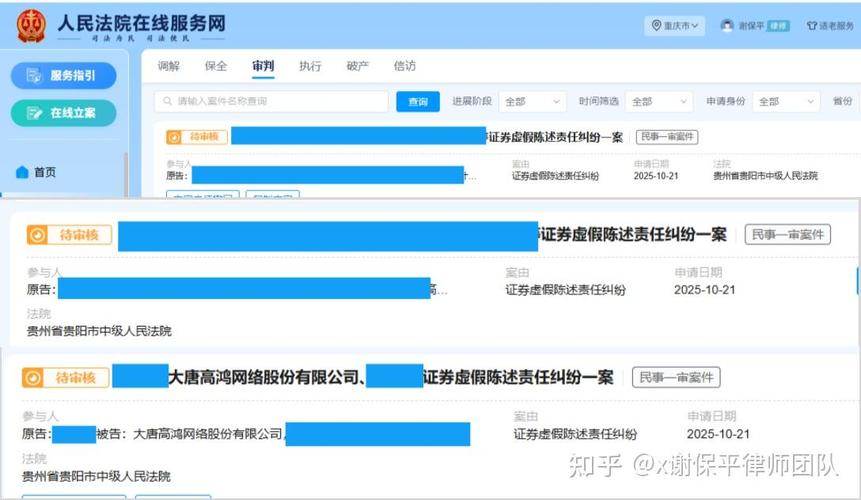
Task: Click the 适老服务 accessibility icon
Action: (813, 26)
